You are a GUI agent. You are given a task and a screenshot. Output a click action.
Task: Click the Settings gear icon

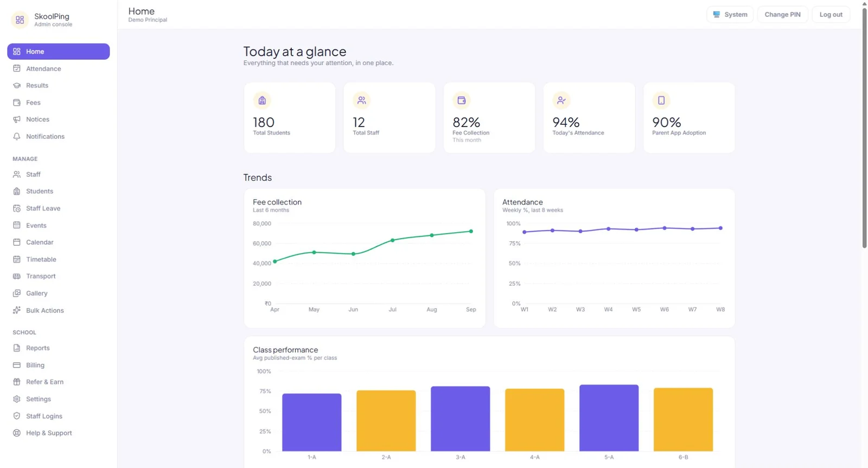click(x=17, y=399)
